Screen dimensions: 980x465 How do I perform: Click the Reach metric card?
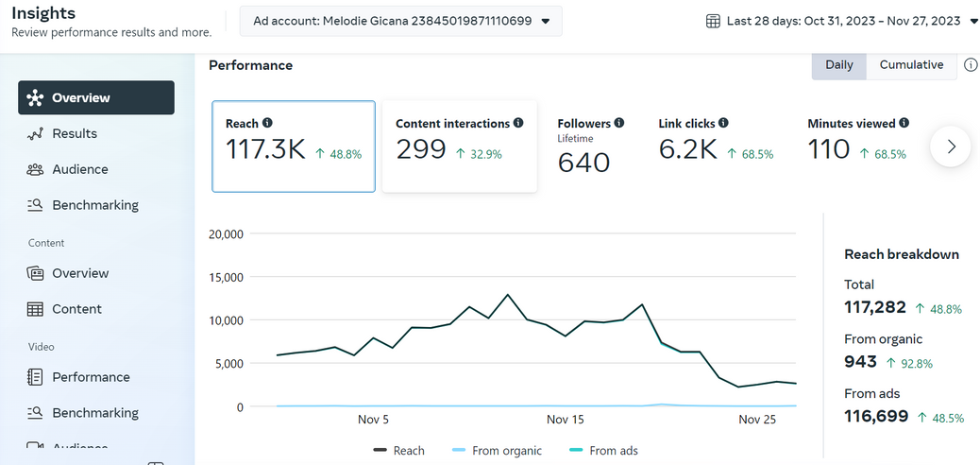pos(294,146)
